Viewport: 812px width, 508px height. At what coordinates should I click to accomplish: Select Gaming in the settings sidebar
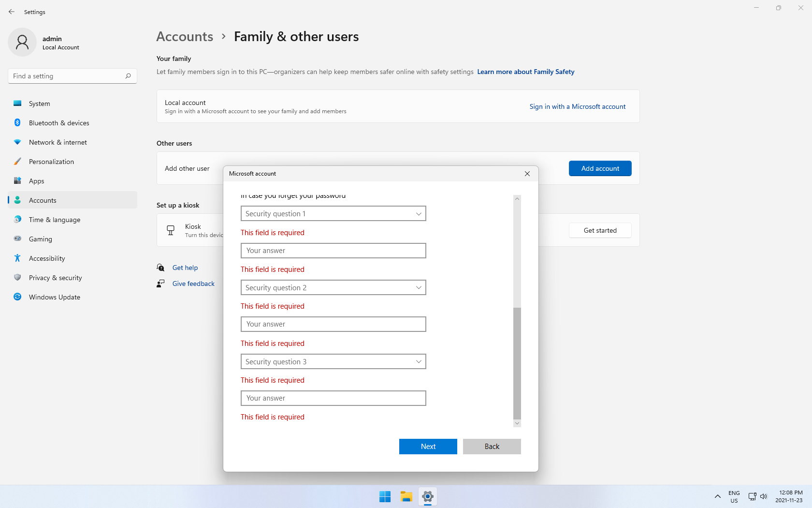pyautogui.click(x=41, y=239)
